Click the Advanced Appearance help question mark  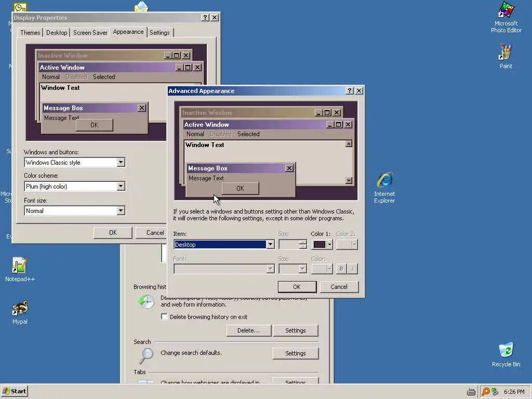[350, 91]
